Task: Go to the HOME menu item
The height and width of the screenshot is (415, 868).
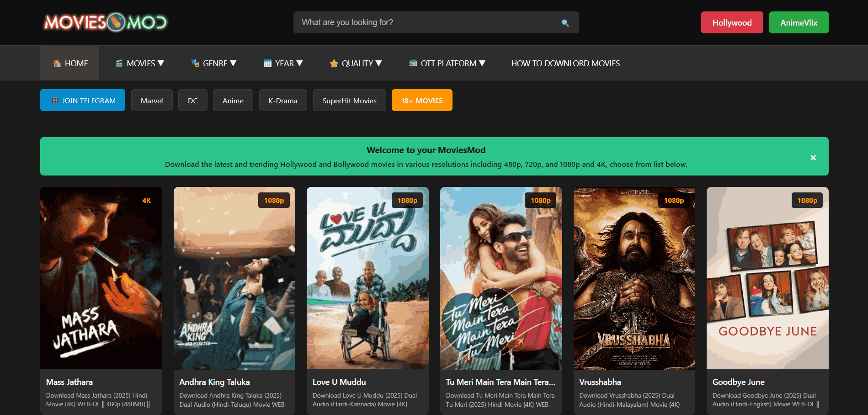Action: click(70, 64)
